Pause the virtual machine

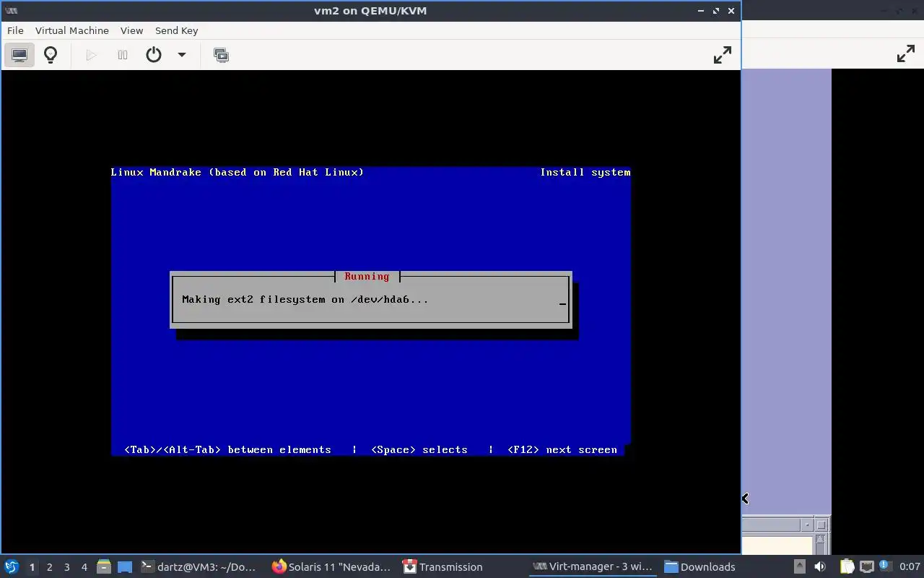point(123,55)
